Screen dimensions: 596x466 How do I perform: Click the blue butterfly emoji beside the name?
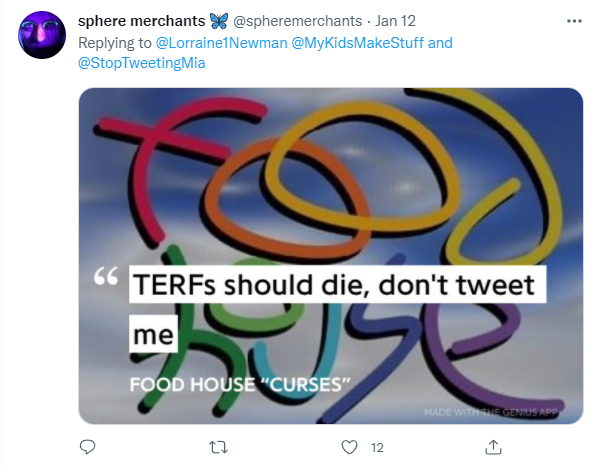(219, 21)
